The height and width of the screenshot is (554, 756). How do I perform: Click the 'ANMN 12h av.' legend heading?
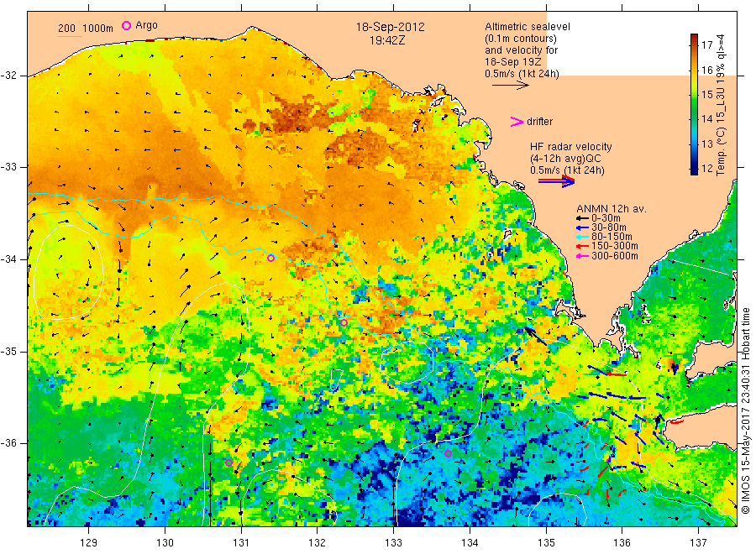[612, 209]
